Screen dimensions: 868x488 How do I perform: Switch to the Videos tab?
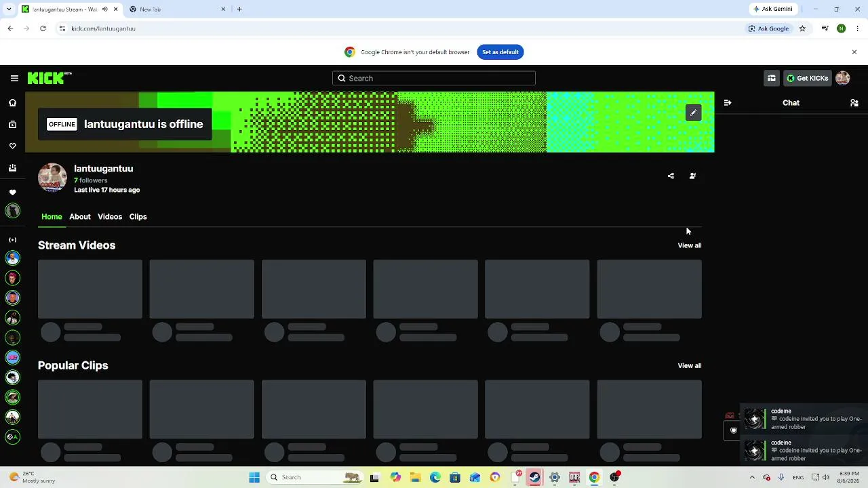[x=110, y=217]
